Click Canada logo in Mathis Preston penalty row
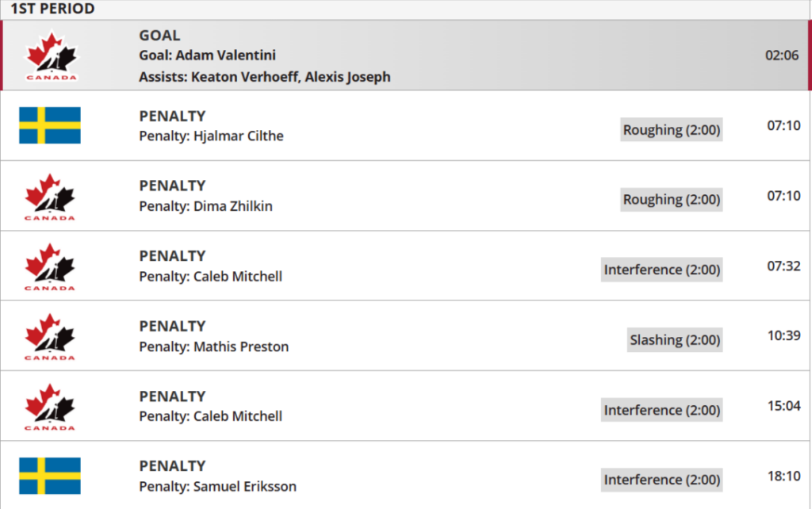Screen dimensions: 812x509 (50, 336)
